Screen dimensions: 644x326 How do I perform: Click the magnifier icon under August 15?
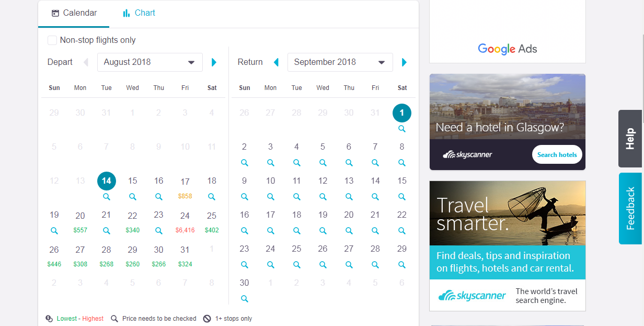(133, 197)
